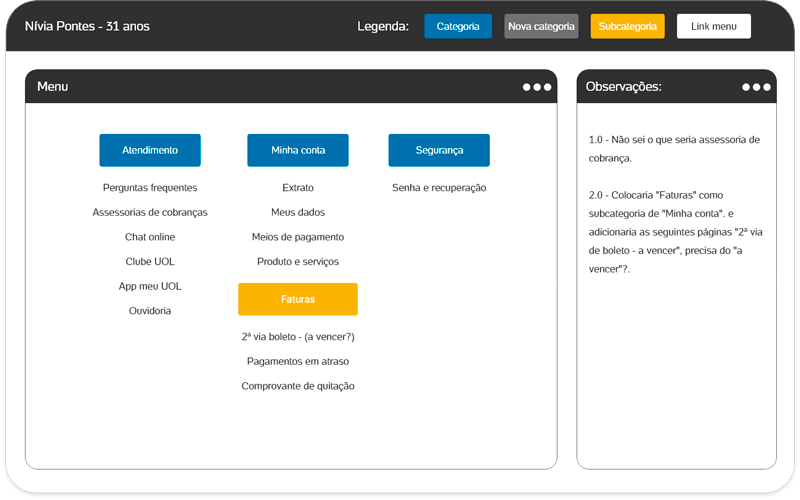Click the yellow Subcategoria legend swatch
Image resolution: width=800 pixels, height=500 pixels.
628,26
